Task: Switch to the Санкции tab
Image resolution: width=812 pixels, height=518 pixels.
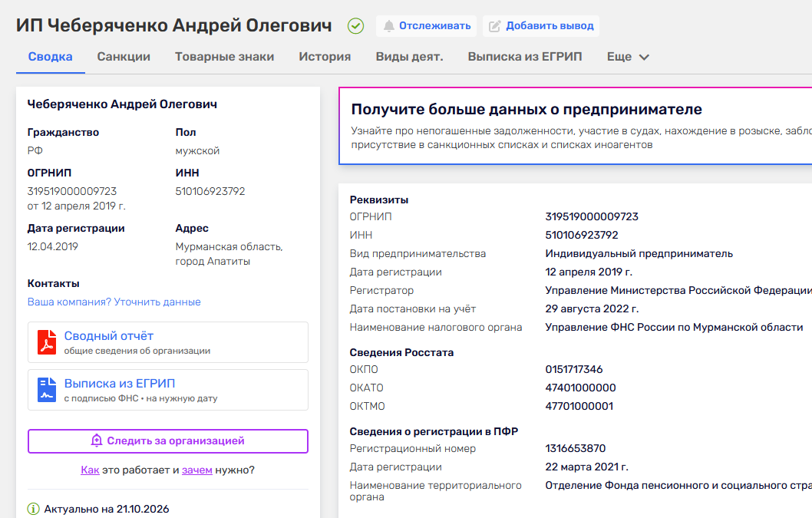Action: [x=124, y=57]
